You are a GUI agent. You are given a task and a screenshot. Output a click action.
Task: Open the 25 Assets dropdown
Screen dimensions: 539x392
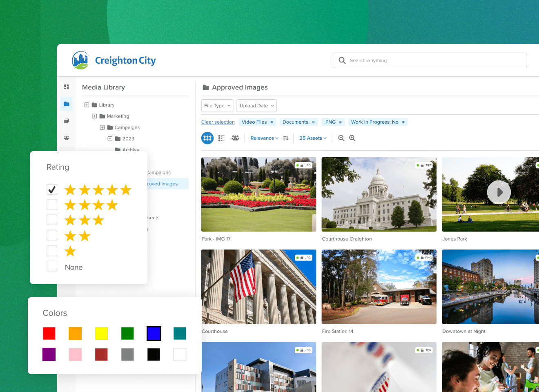[313, 138]
